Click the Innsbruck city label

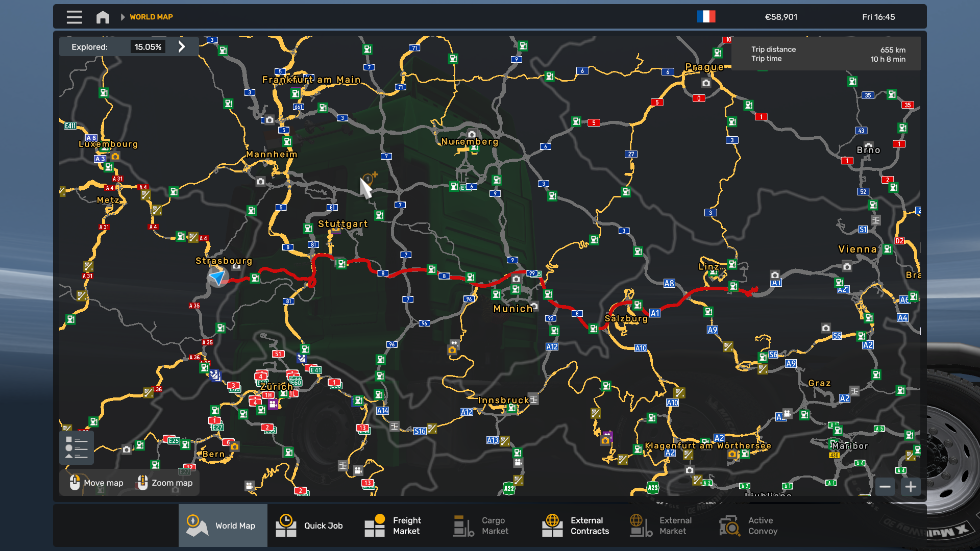(x=504, y=400)
